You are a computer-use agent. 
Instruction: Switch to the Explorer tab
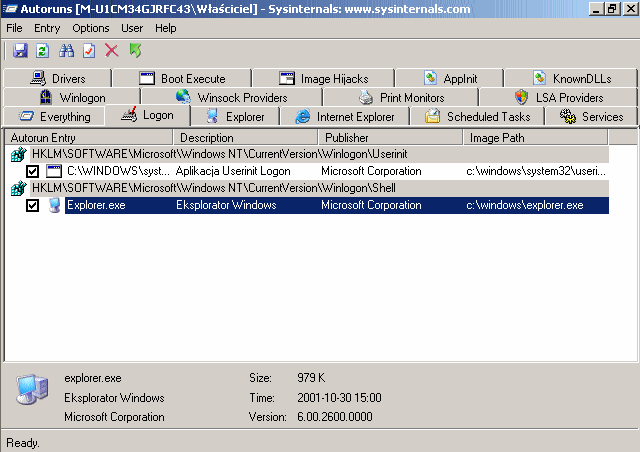(x=236, y=117)
